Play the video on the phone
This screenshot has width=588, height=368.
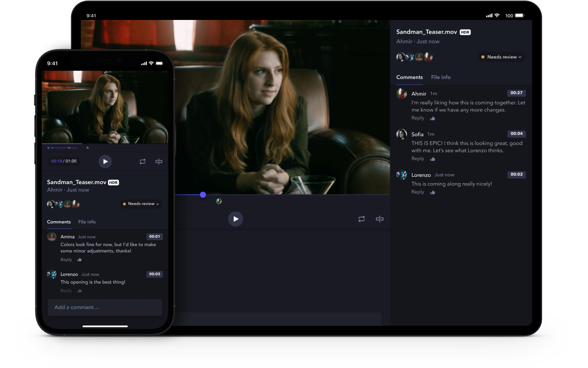coord(105,161)
